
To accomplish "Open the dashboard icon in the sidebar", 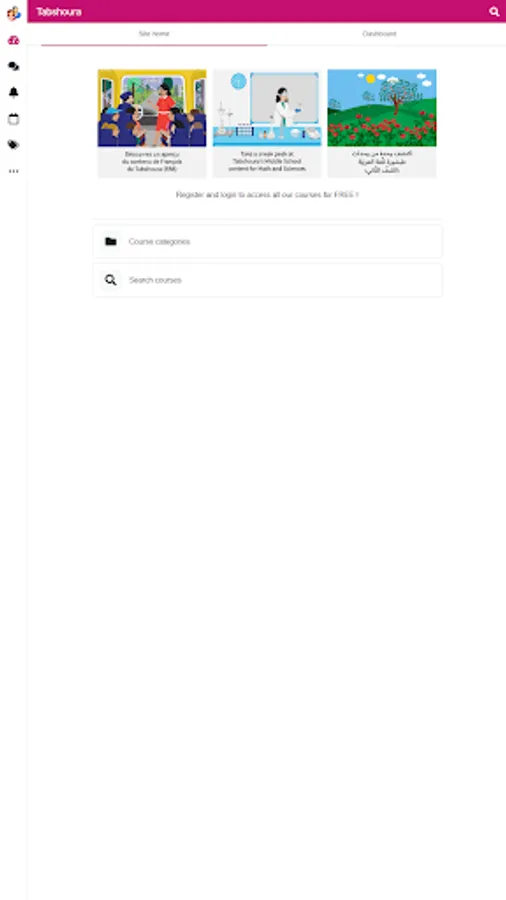I will point(13,40).
